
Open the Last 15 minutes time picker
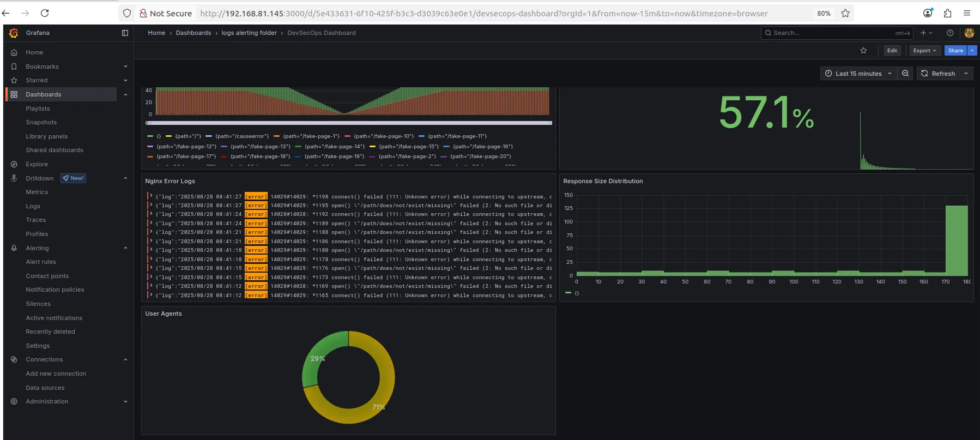point(858,74)
